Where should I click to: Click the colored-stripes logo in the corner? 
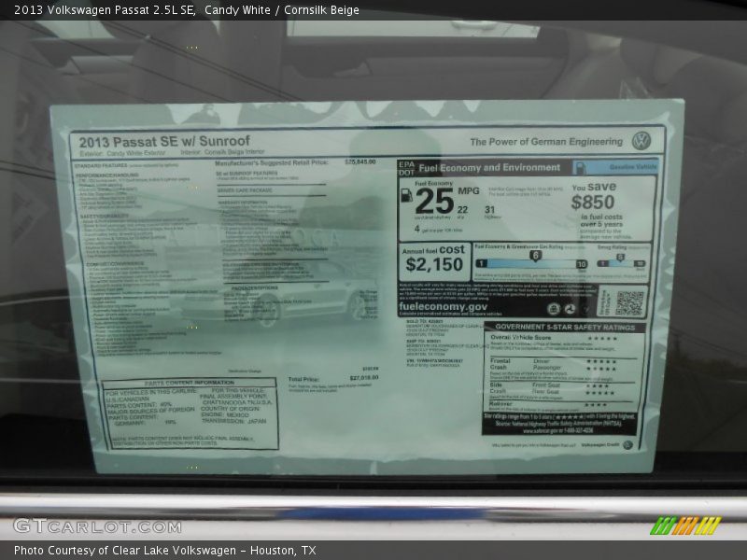click(685, 525)
